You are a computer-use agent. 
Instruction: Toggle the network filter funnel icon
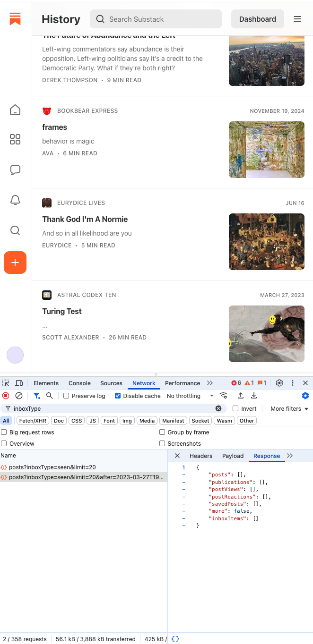(x=36, y=396)
